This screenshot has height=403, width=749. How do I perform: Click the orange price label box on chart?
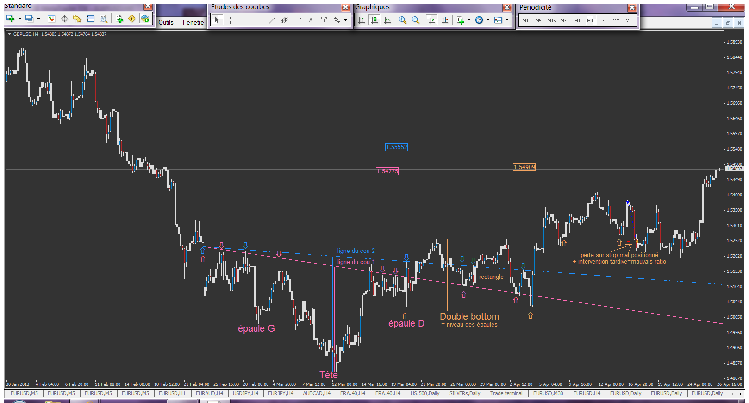tap(524, 167)
